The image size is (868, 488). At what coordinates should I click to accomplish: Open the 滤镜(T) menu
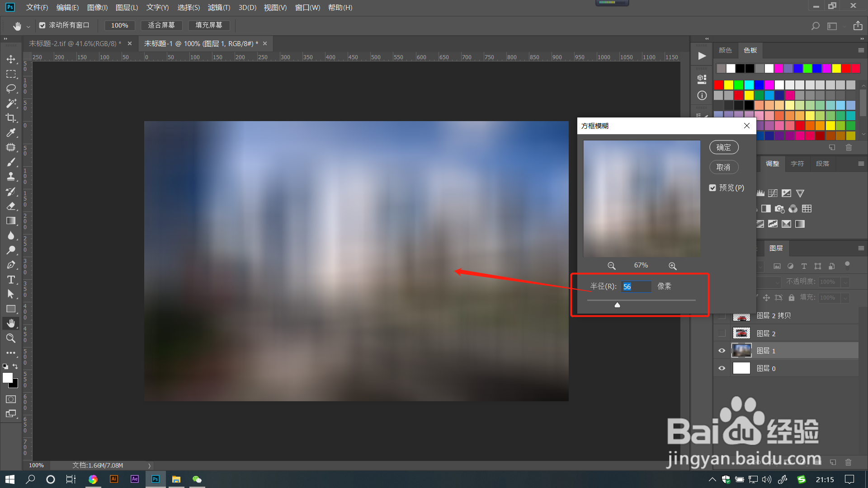click(219, 8)
